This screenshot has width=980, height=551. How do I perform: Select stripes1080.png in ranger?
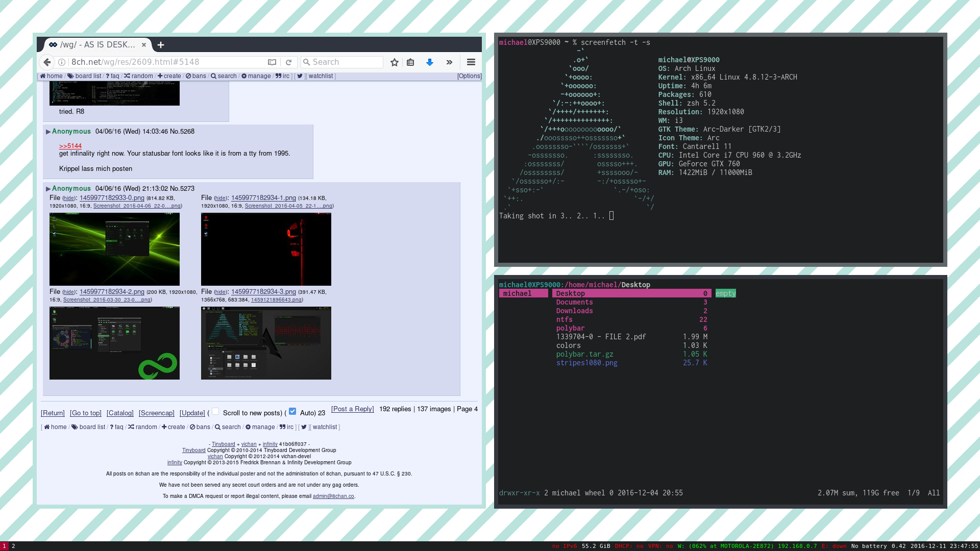click(x=631, y=363)
